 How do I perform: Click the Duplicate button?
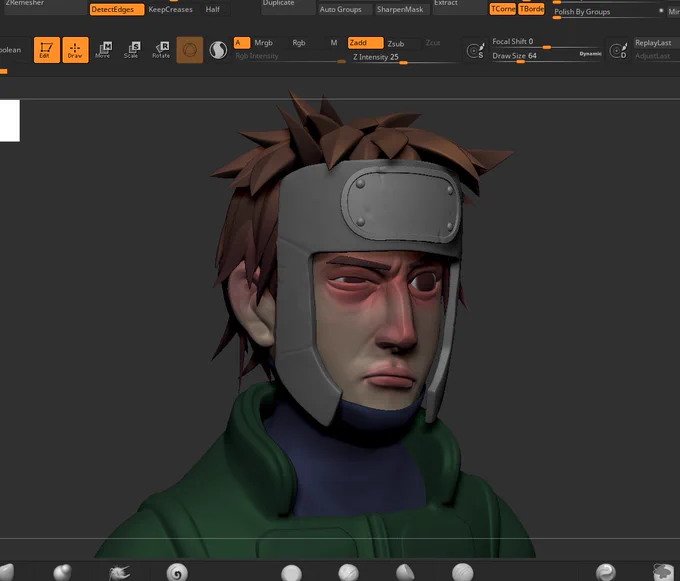(288, 5)
